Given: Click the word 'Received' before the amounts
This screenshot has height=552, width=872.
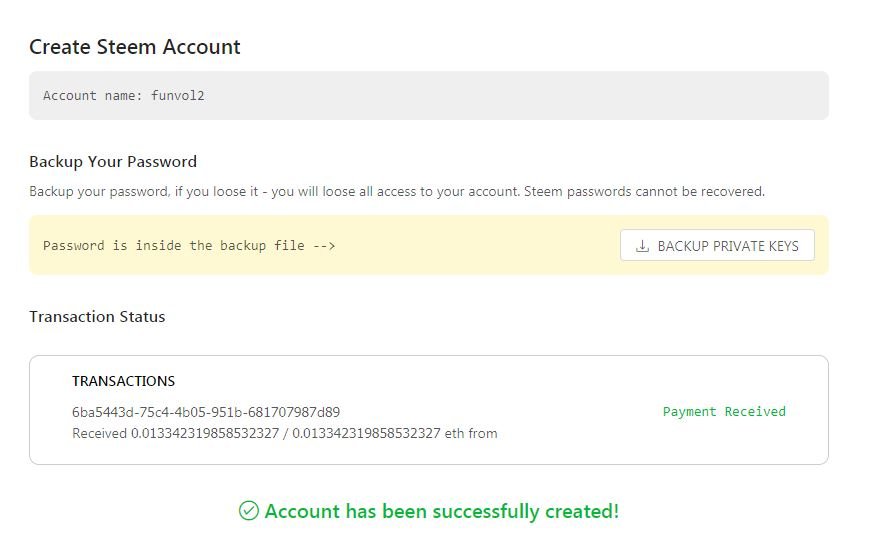Looking at the screenshot, I should point(100,434).
